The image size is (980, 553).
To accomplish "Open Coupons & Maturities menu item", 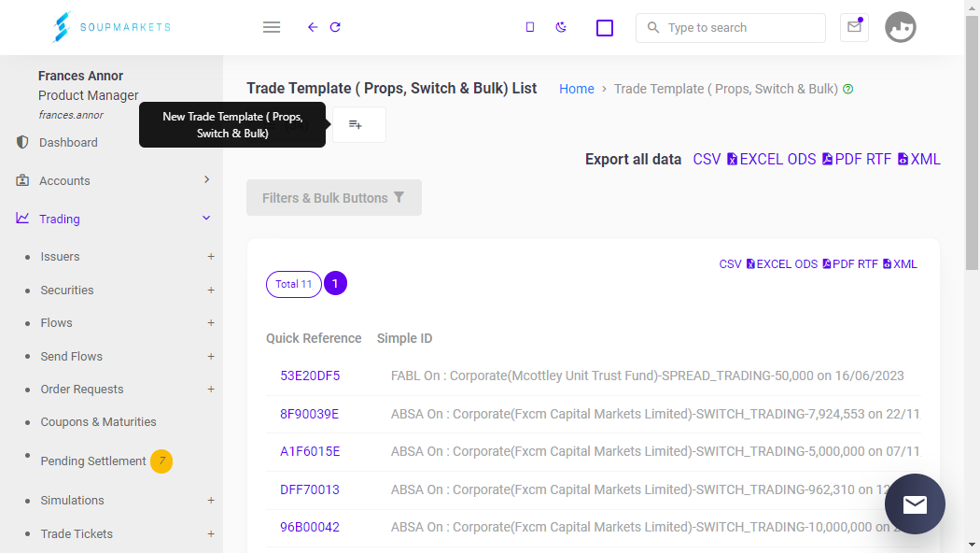I will tap(98, 422).
